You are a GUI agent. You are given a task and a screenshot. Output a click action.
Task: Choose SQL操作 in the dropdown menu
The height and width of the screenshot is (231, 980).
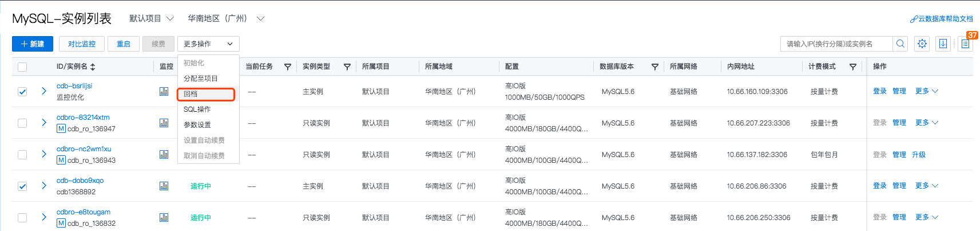[208, 109]
